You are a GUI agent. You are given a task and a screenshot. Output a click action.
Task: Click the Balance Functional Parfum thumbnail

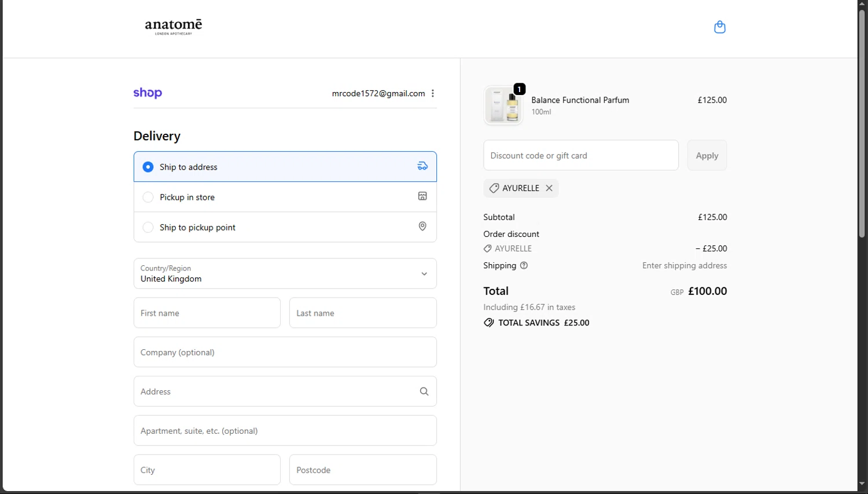pyautogui.click(x=503, y=105)
